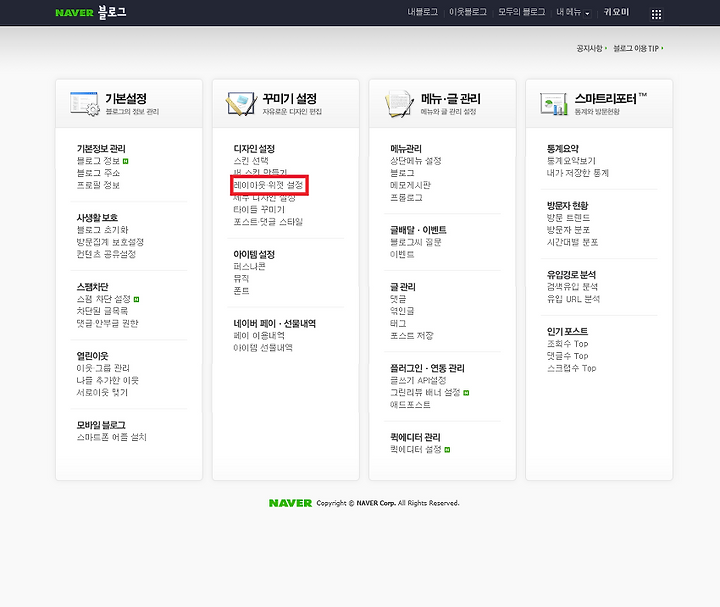720x607 pixels.
Task: Open the 퍼스나콘 link
Action: (x=249, y=267)
